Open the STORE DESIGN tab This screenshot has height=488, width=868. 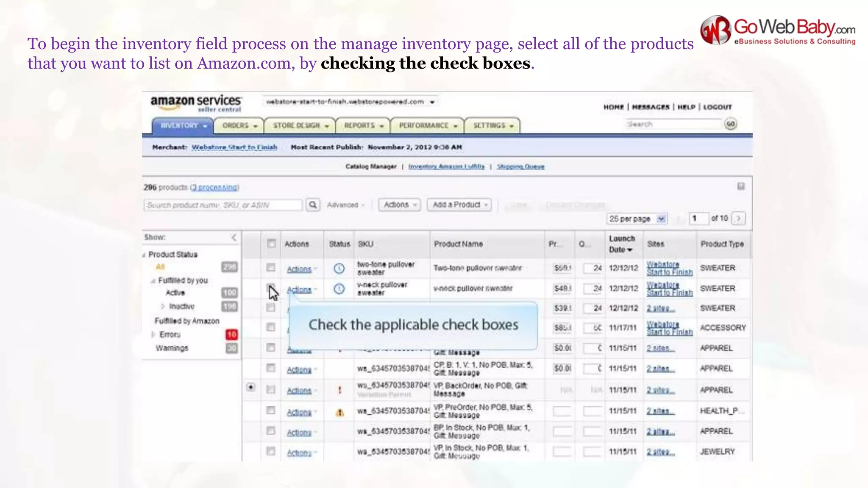(x=300, y=126)
